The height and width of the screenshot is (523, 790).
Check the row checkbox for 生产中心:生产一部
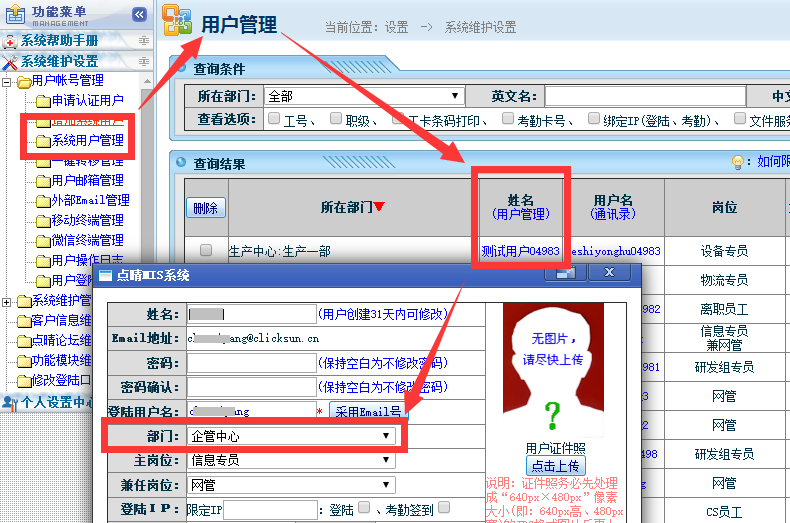tap(206, 250)
